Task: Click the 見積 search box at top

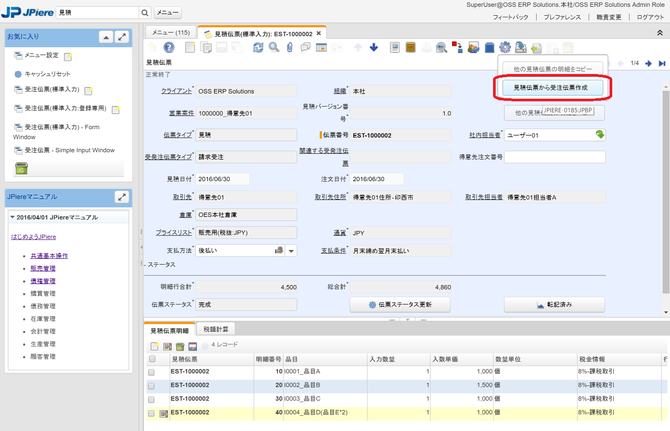Action: (98, 13)
